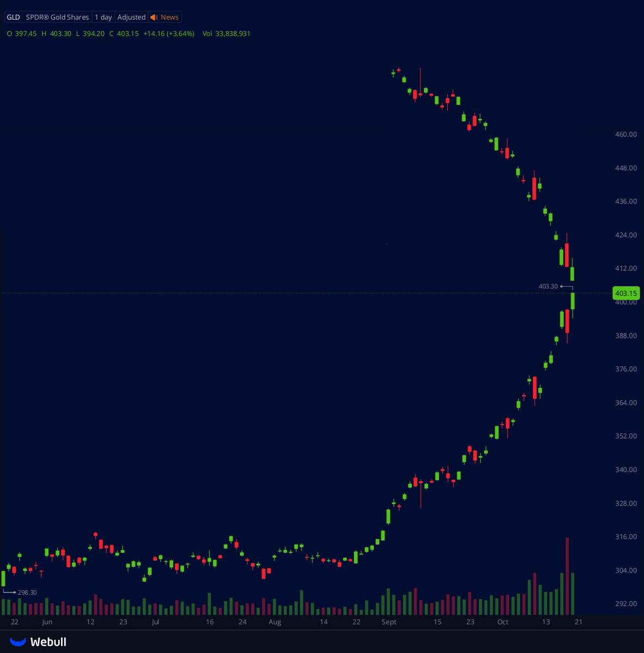Click the 403.30 high price marker
The image size is (644, 653).
(548, 286)
